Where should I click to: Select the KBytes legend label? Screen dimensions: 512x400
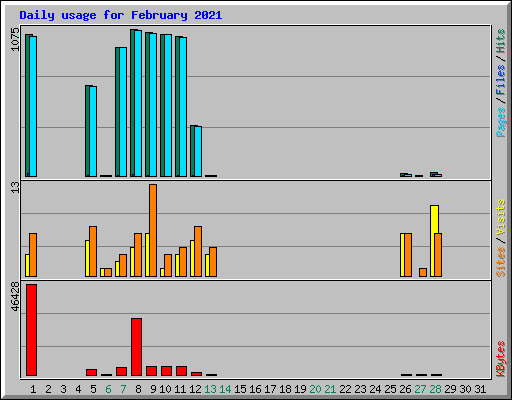[x=500, y=359]
